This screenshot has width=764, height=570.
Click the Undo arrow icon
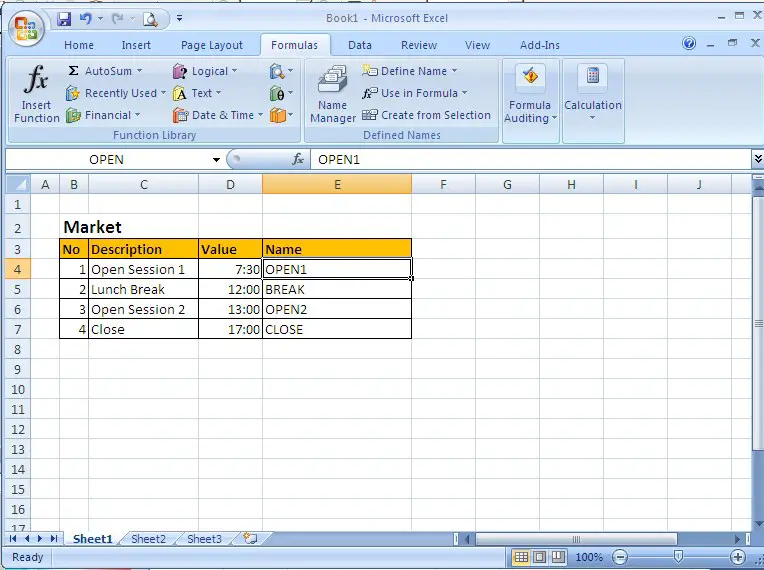pos(86,19)
